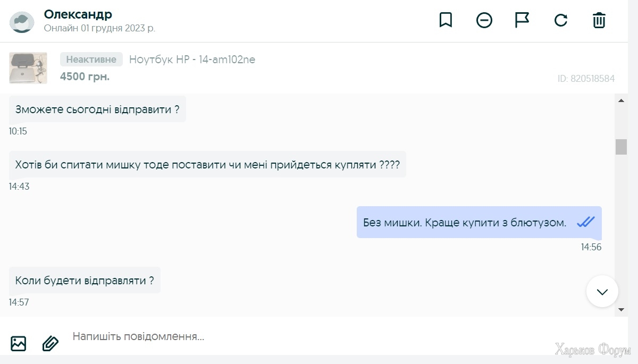The image size is (638, 364).
Task: Click the chat scrollbar thumb
Action: tap(621, 147)
